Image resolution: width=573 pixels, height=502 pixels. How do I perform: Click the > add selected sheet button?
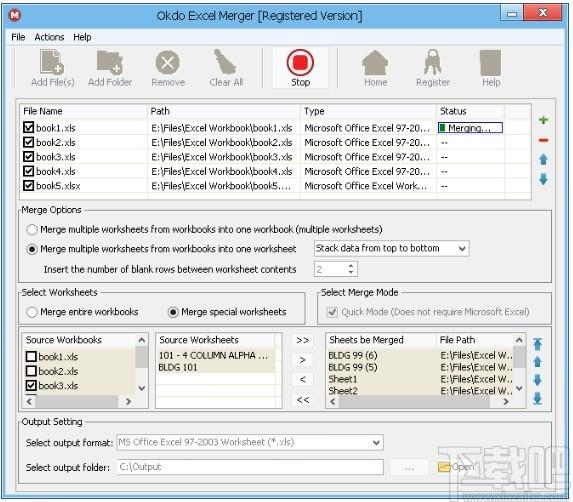pyautogui.click(x=303, y=360)
